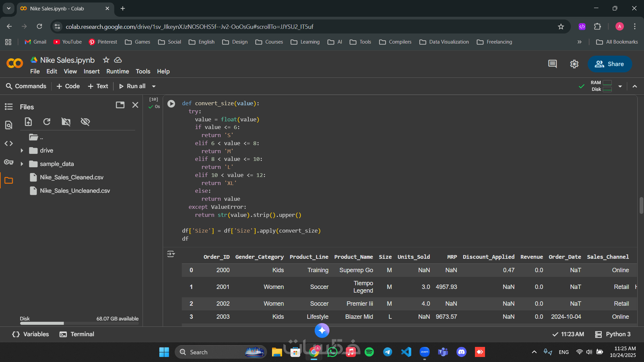
Task: Open Nike_Sales_Cleaned.csv file
Action: [x=71, y=177]
